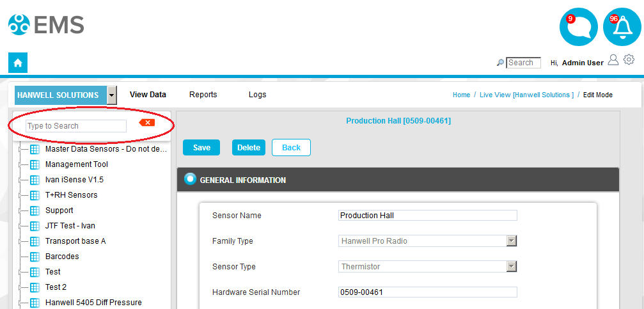Click the Sensor Name text field

427,216
